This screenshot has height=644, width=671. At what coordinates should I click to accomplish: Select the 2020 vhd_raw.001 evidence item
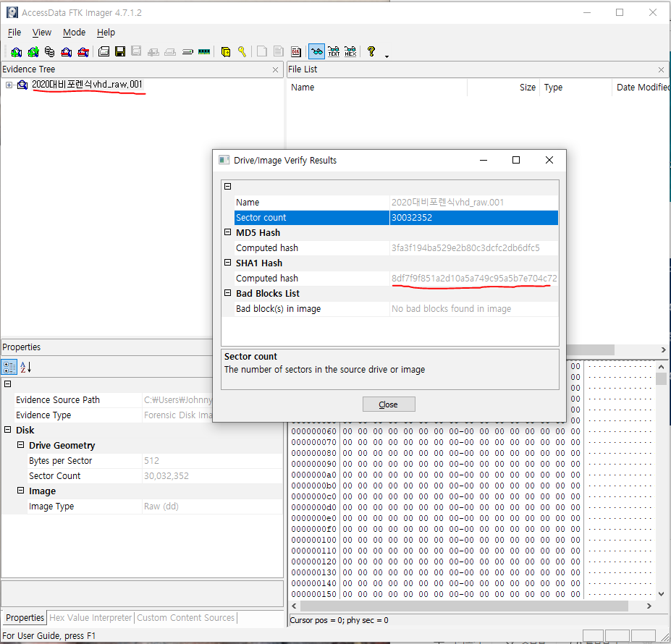(x=87, y=84)
